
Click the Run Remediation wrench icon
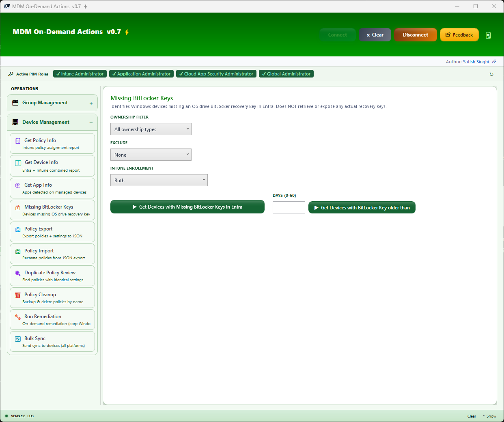18,317
